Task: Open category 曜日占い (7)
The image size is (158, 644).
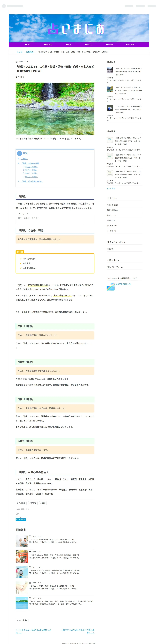Action: point(111,215)
